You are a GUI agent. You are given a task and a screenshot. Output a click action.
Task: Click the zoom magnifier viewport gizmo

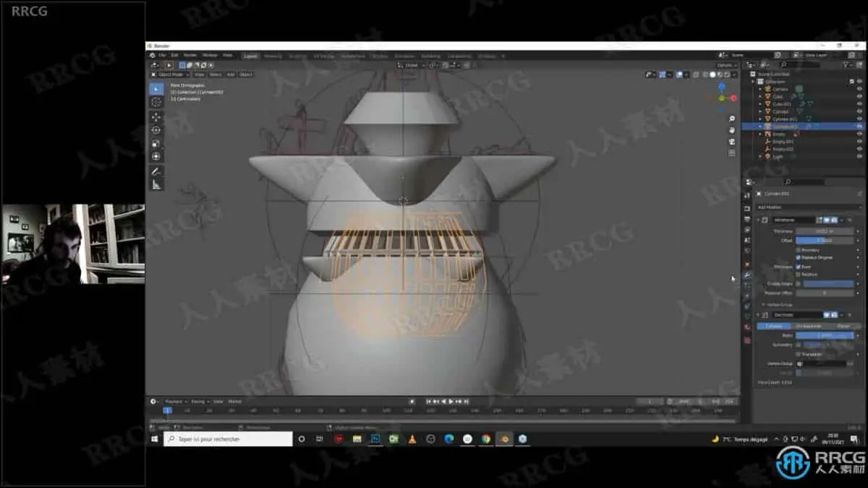tap(732, 119)
